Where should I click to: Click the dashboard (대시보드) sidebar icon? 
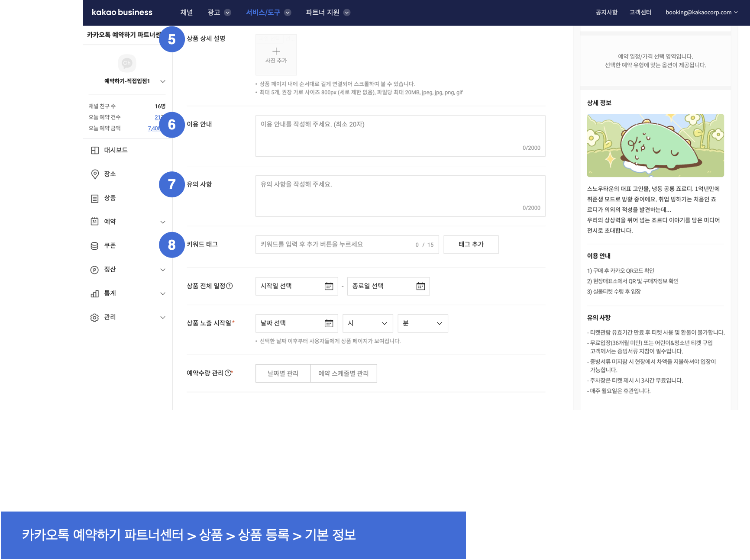(95, 150)
